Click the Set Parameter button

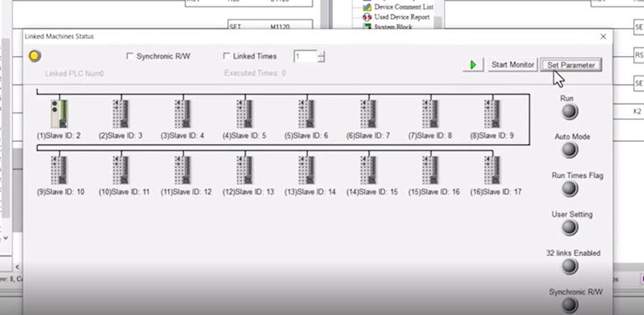click(571, 65)
